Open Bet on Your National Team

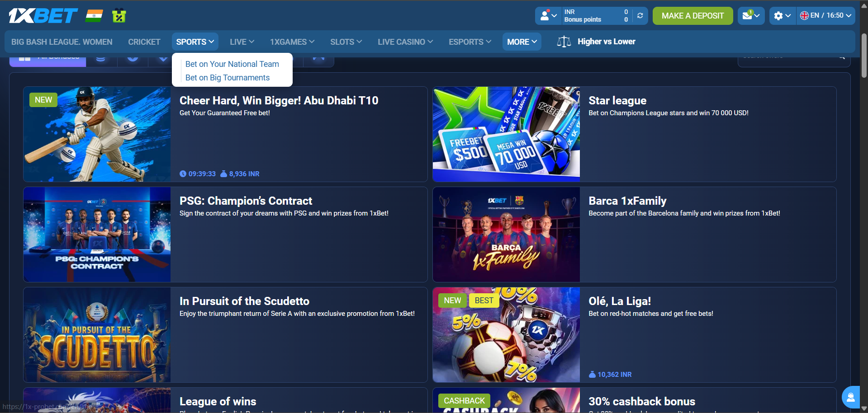[x=232, y=64]
